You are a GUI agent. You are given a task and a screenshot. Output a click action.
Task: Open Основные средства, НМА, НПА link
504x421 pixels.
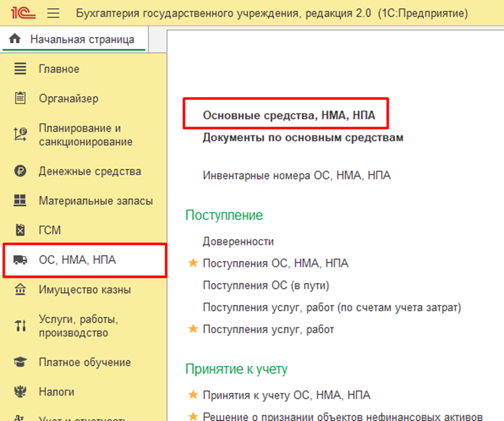[289, 115]
